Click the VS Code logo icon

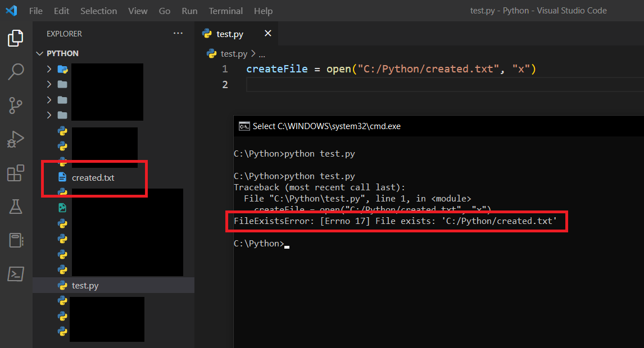(x=11, y=11)
